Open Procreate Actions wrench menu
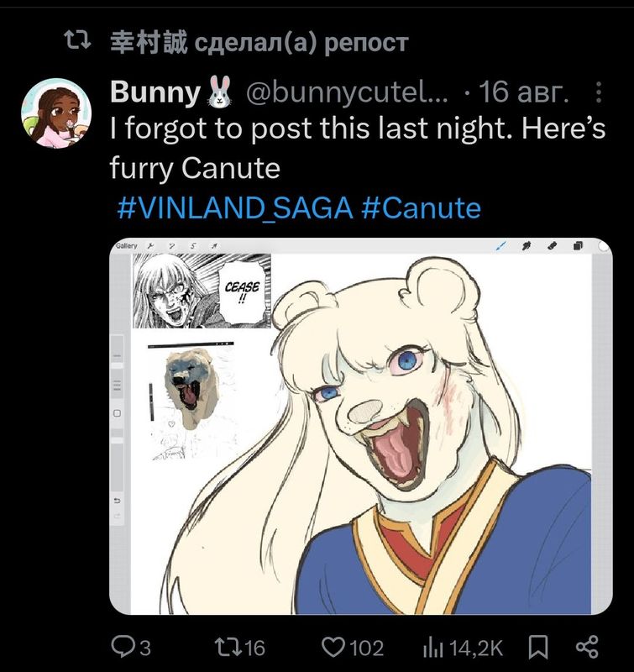 click(150, 245)
